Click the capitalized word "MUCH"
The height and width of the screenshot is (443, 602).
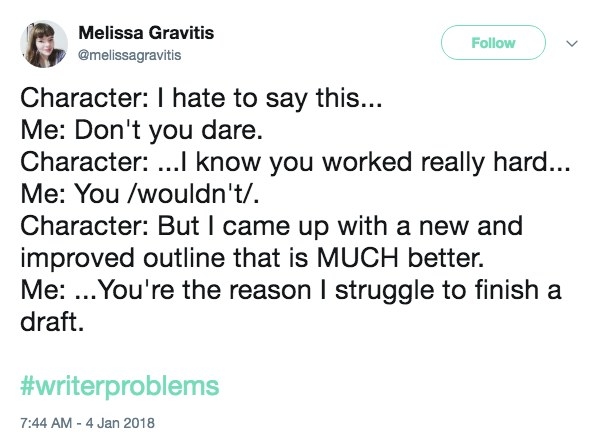357,258
